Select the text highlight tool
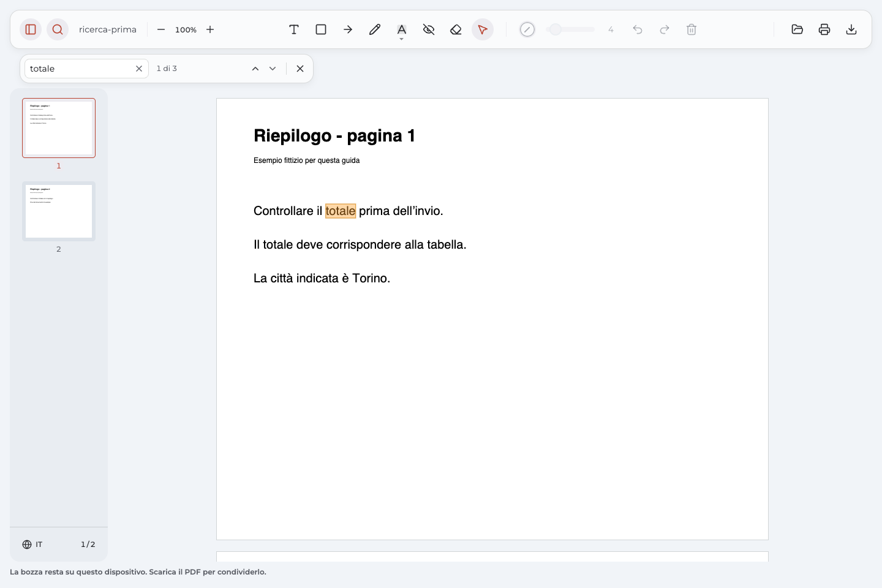This screenshot has height=588, width=882. click(402, 29)
